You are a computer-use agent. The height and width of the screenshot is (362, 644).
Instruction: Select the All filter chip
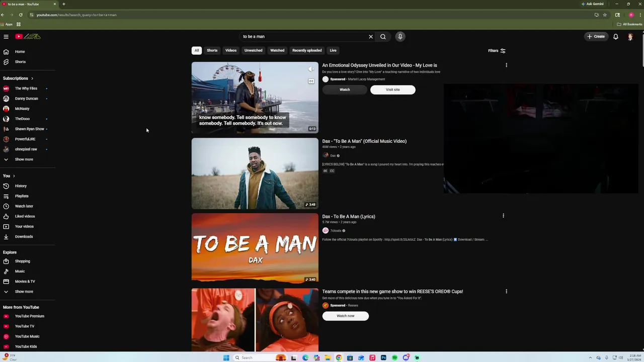[x=197, y=50]
